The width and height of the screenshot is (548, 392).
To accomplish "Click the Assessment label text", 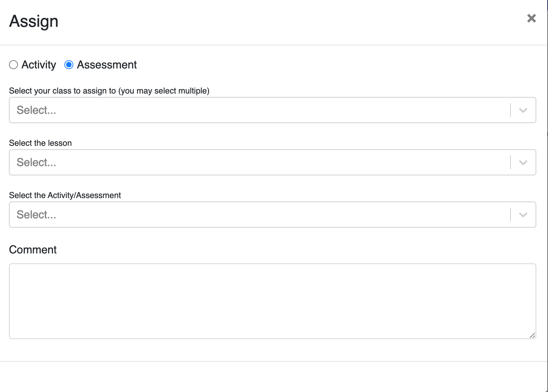I will pyautogui.click(x=107, y=65).
